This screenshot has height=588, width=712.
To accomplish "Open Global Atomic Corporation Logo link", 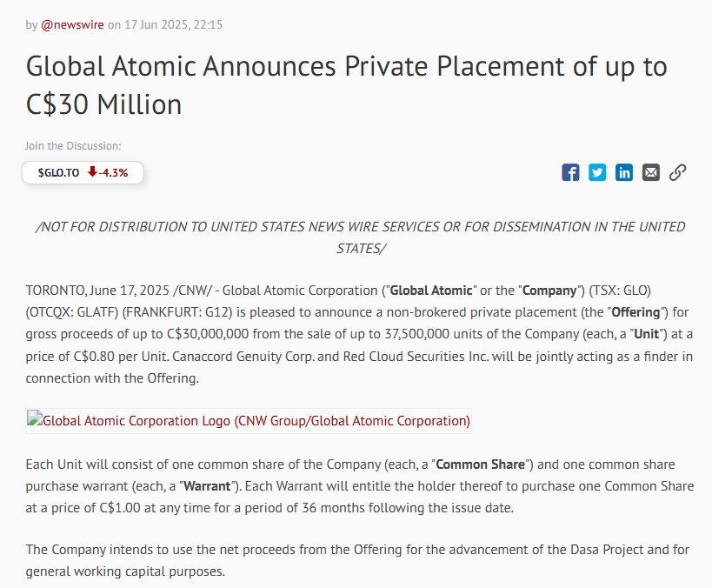I will (x=256, y=421).
